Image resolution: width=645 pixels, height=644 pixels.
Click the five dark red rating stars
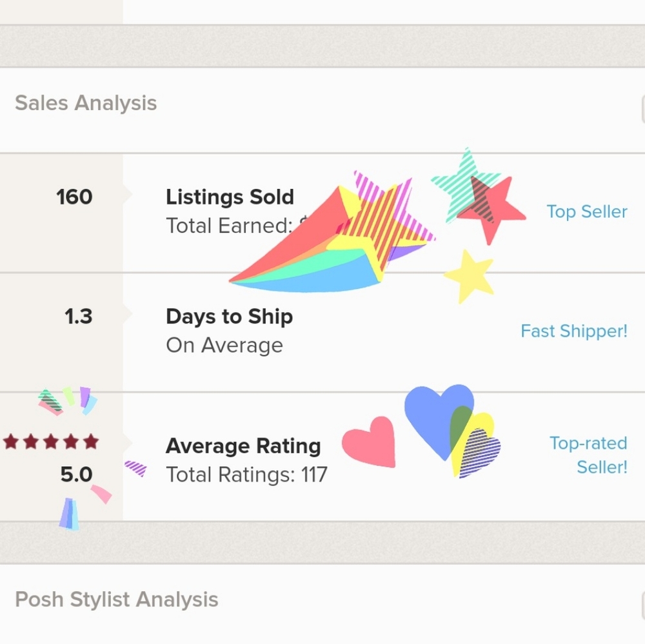point(51,442)
